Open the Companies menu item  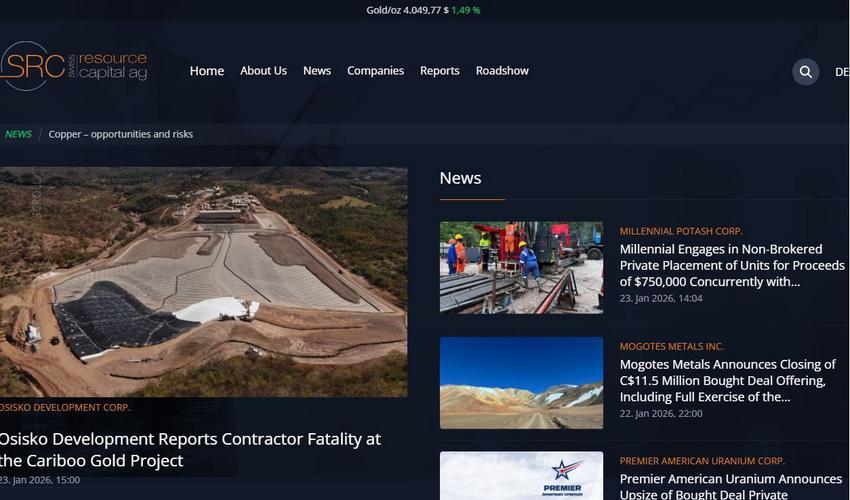pos(375,71)
